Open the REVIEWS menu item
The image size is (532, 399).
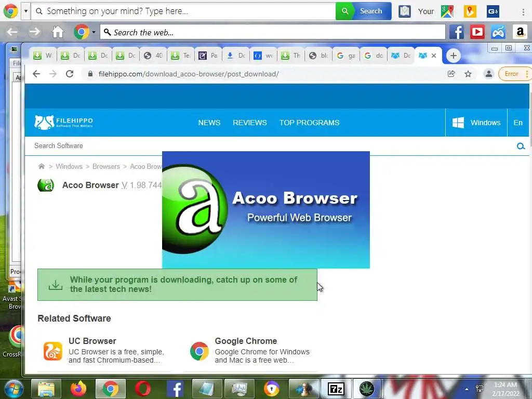[x=250, y=123]
